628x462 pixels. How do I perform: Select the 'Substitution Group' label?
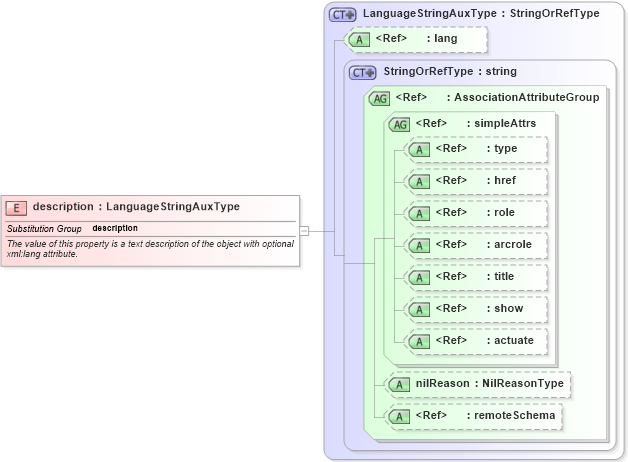(44, 229)
